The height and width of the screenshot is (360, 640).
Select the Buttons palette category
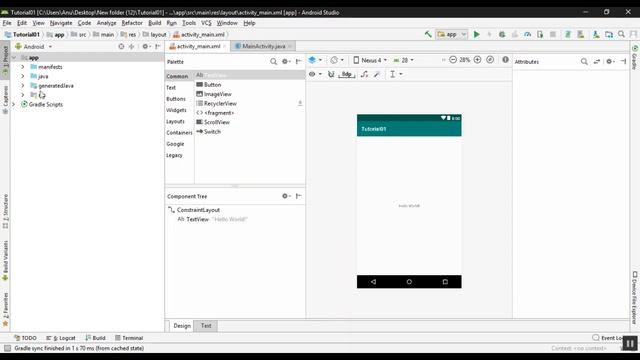(x=176, y=99)
